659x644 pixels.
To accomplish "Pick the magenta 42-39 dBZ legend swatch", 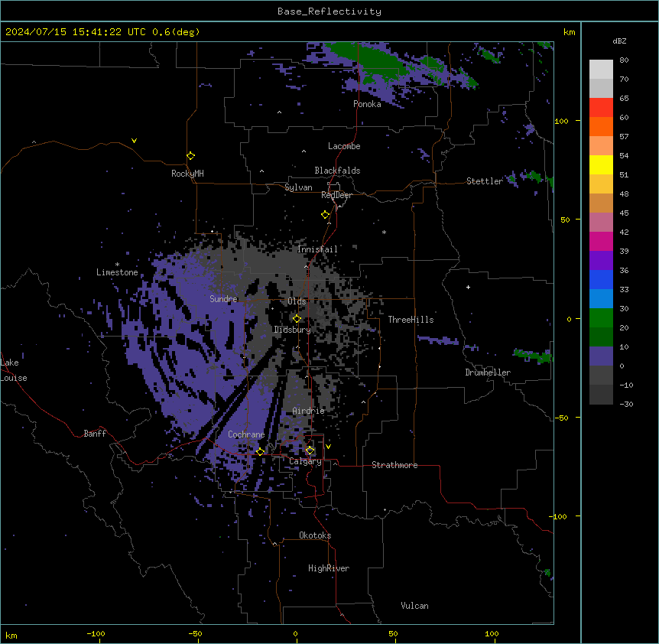I will coord(601,242).
